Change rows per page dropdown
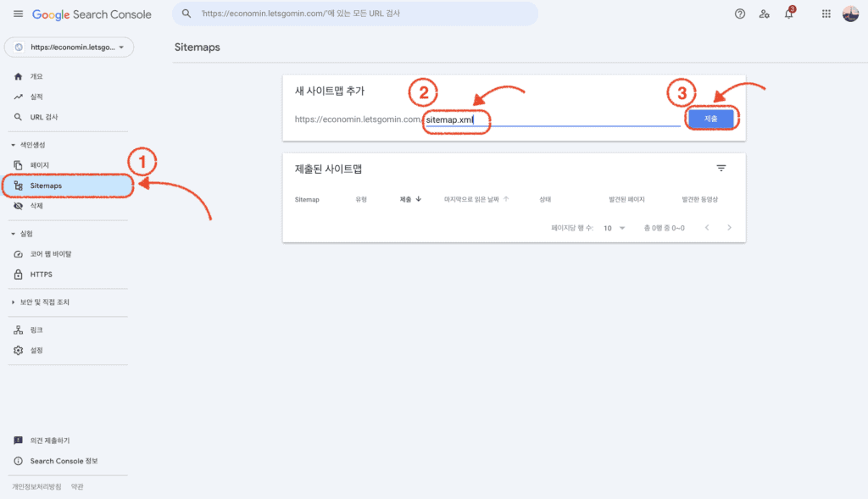868x499 pixels. click(x=614, y=228)
